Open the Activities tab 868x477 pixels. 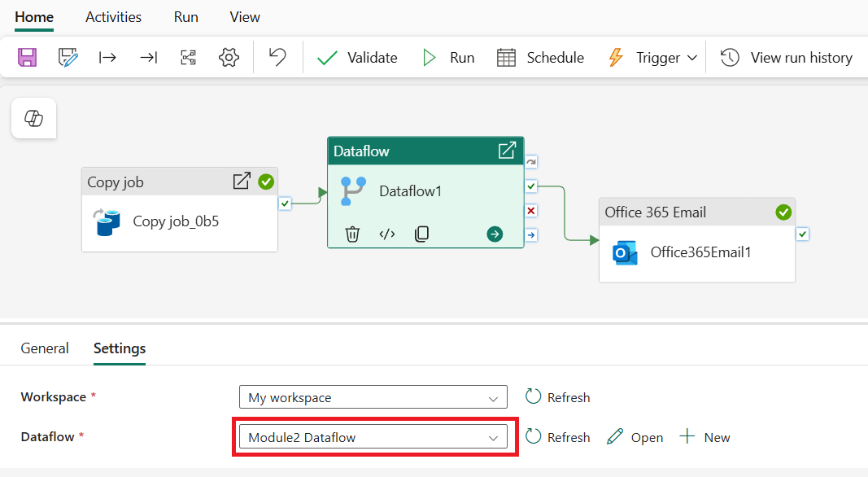click(113, 17)
